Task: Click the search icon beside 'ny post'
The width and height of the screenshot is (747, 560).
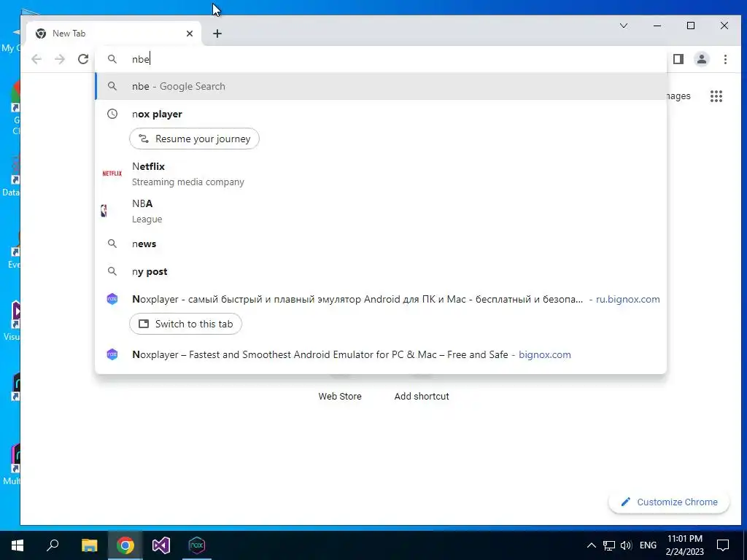Action: pos(112,271)
